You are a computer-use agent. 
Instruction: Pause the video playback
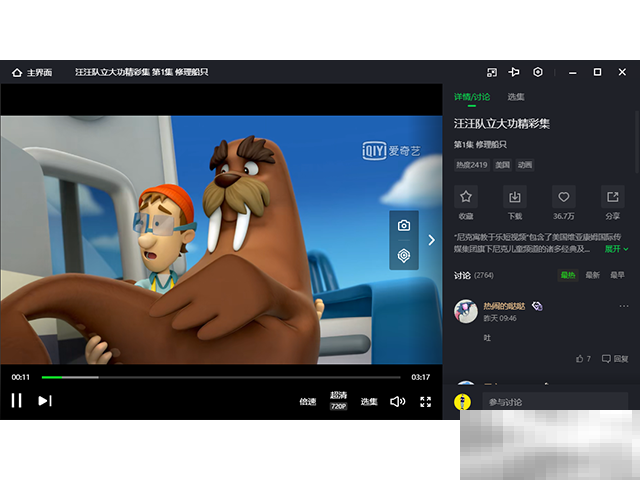pos(17,401)
